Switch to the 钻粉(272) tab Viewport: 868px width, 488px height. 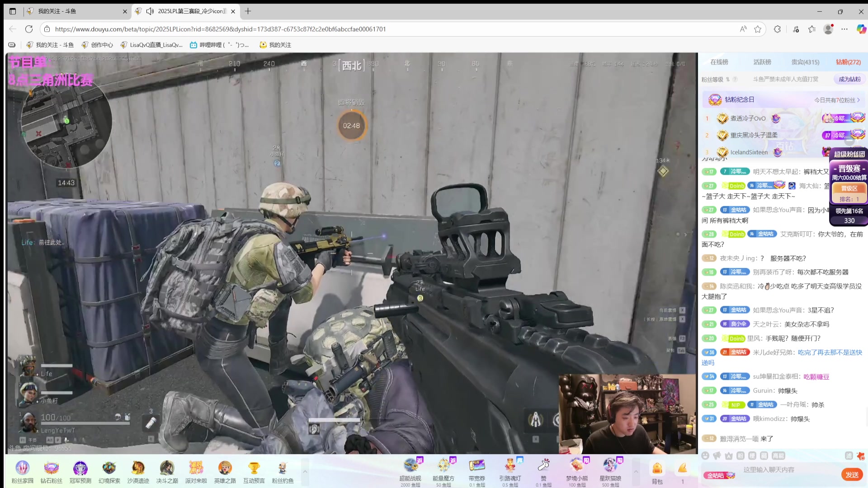click(848, 62)
